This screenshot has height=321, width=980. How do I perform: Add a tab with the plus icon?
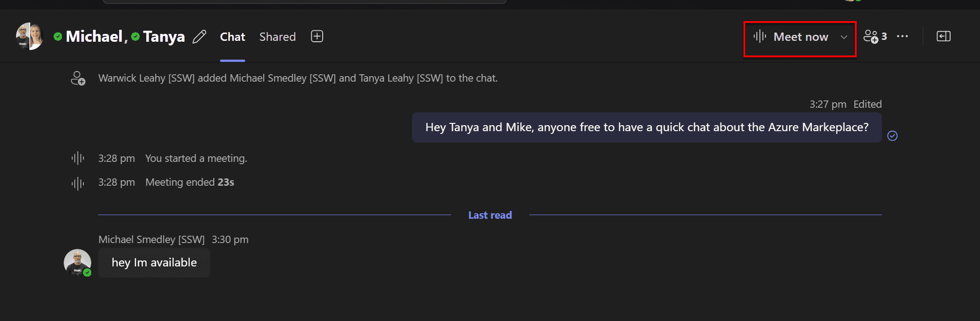pos(317,36)
